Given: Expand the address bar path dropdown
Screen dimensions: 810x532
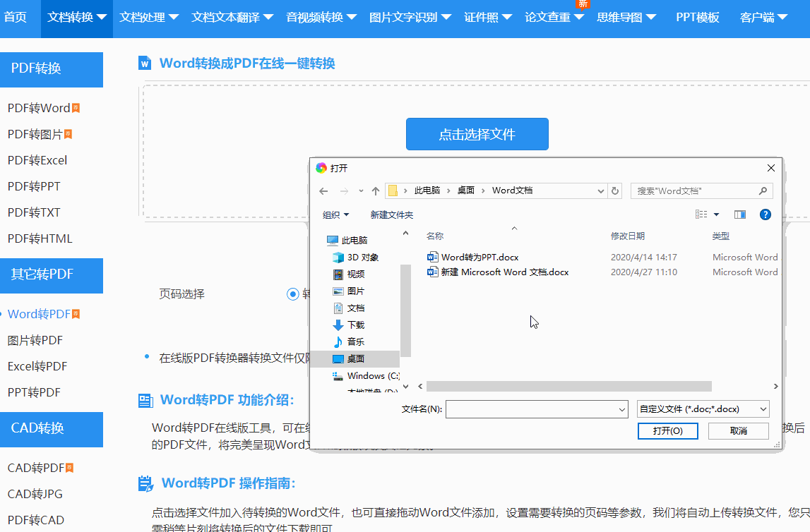Looking at the screenshot, I should click(x=601, y=191).
